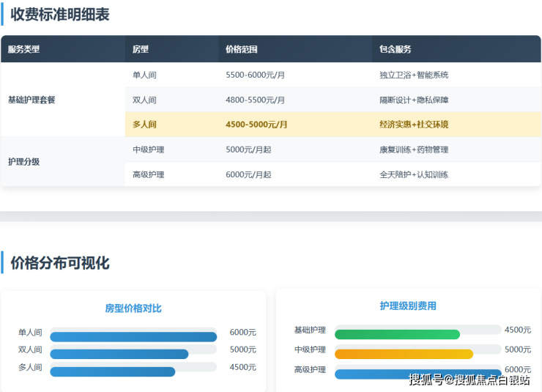
Task: Select the 包含服务 column header
Action: pyautogui.click(x=396, y=50)
